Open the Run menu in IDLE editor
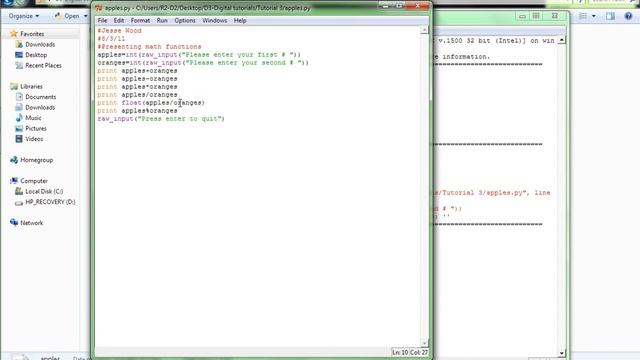Viewport: 640px width, 360px height. (162, 20)
